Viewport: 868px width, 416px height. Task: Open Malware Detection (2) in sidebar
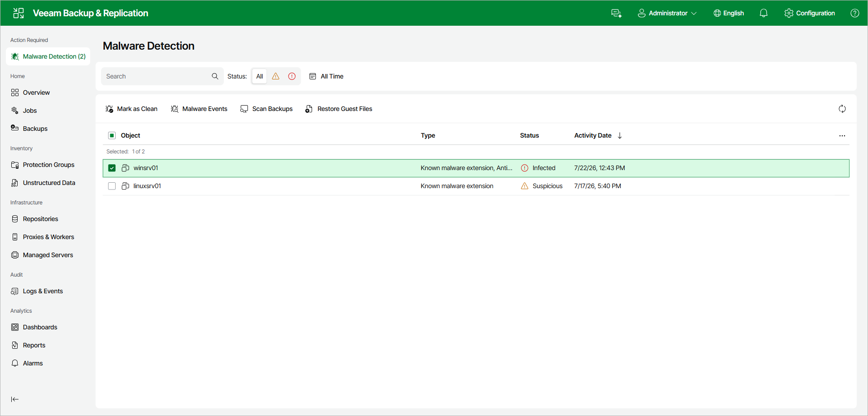(48, 56)
